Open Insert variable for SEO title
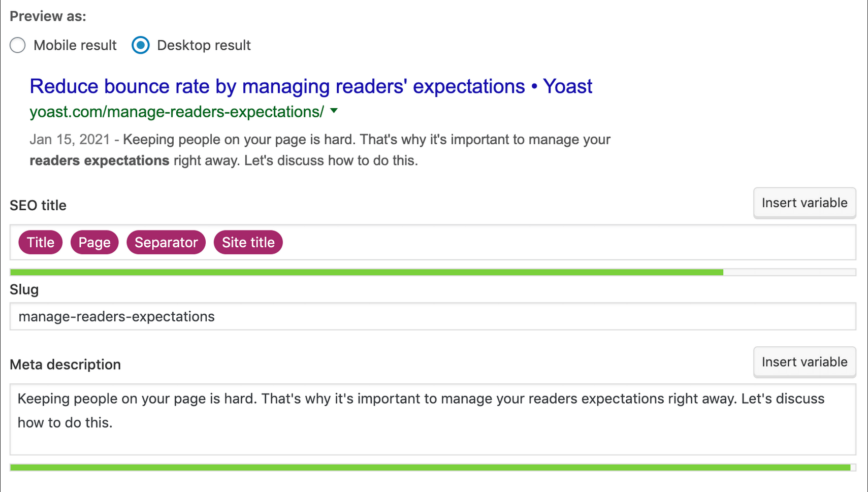868x492 pixels. pyautogui.click(x=804, y=203)
